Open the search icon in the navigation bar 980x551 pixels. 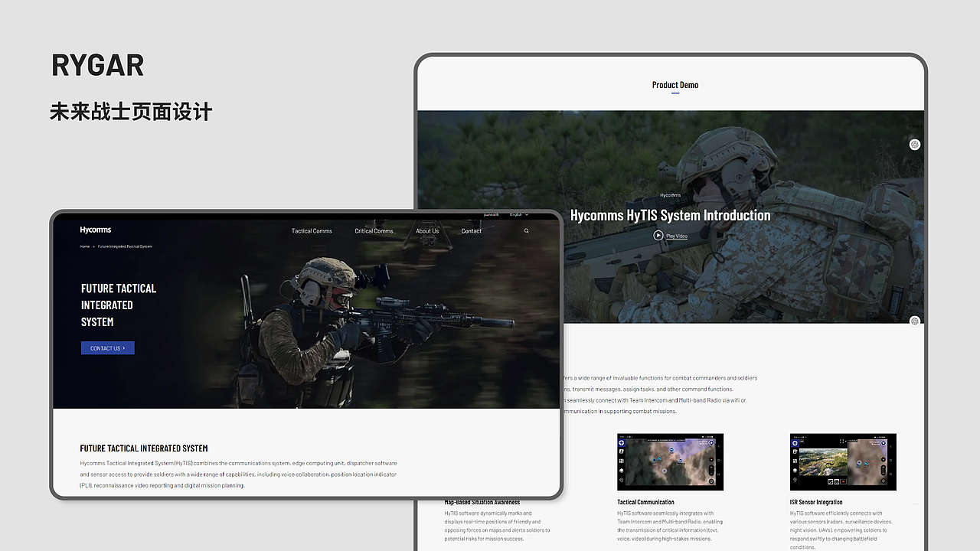(x=526, y=230)
